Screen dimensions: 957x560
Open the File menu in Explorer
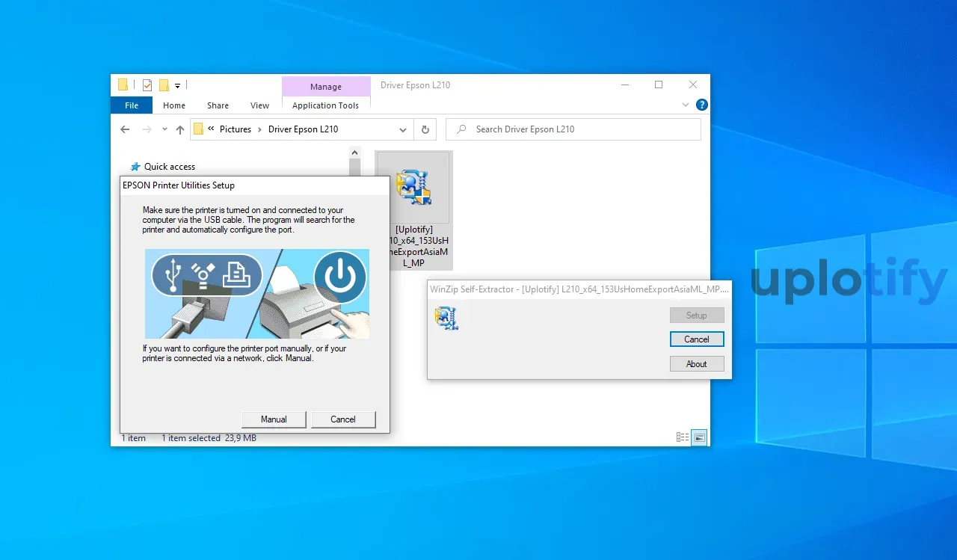(x=132, y=105)
